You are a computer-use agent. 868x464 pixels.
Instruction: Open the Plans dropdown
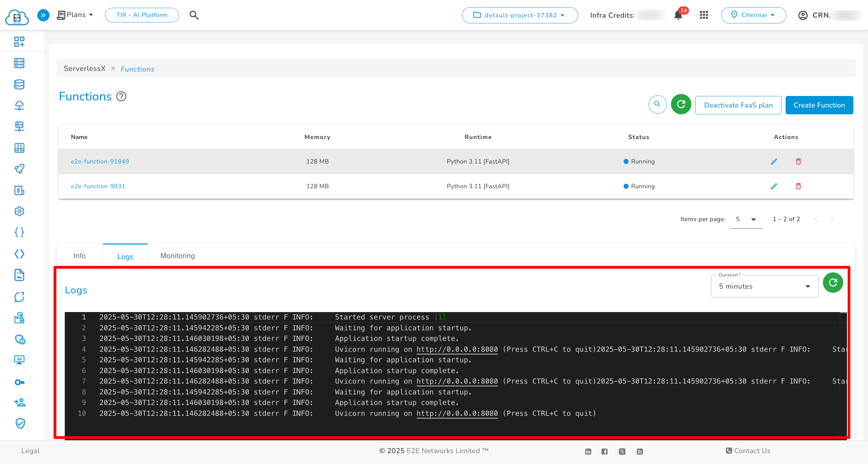pos(75,15)
